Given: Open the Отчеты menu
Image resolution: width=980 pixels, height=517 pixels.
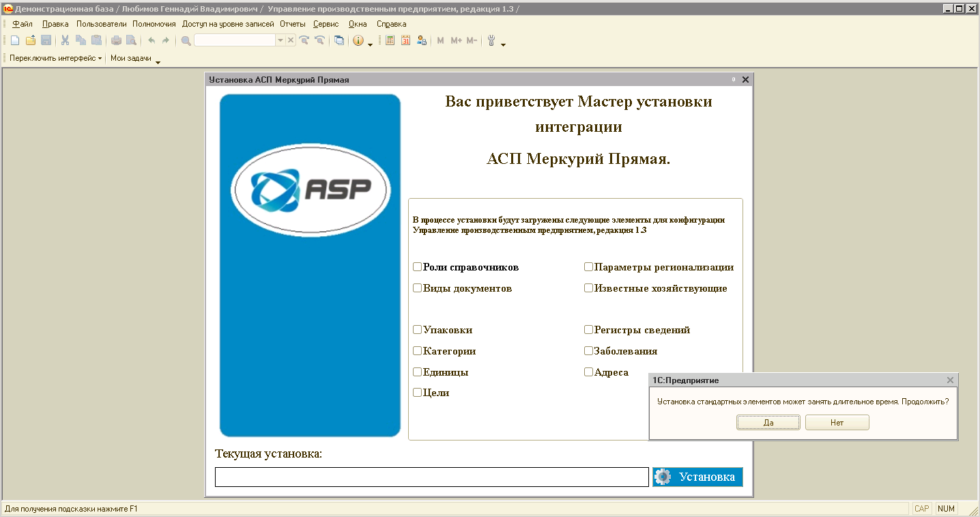Looking at the screenshot, I should [x=293, y=24].
